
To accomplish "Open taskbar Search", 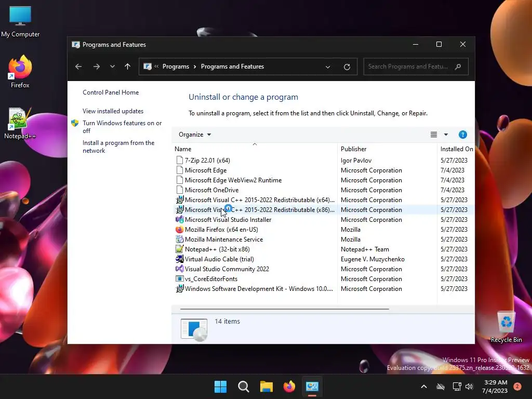I will point(243,387).
